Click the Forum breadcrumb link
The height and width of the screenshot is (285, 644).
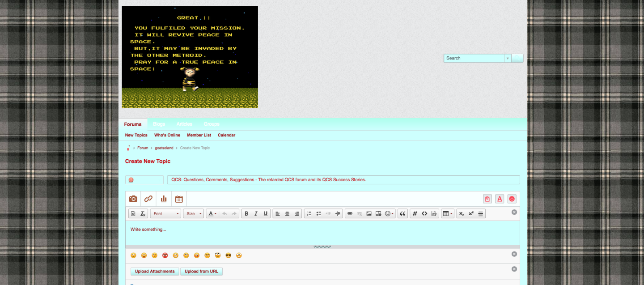tap(143, 148)
